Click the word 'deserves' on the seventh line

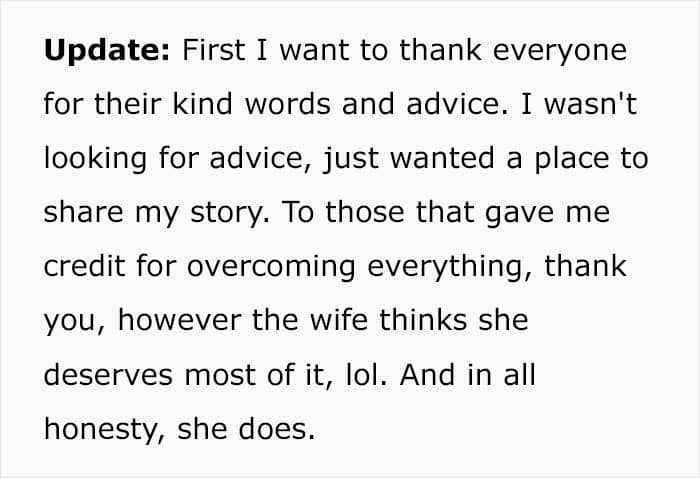pyautogui.click(x=108, y=374)
